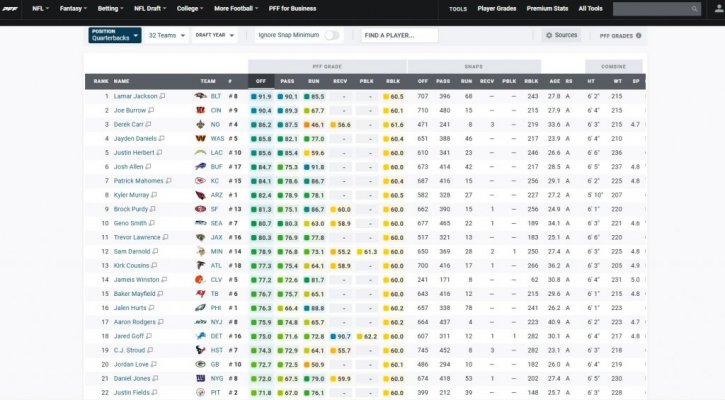Sort by RBLK grade column
This screenshot has width=725, height=400.
click(x=393, y=81)
